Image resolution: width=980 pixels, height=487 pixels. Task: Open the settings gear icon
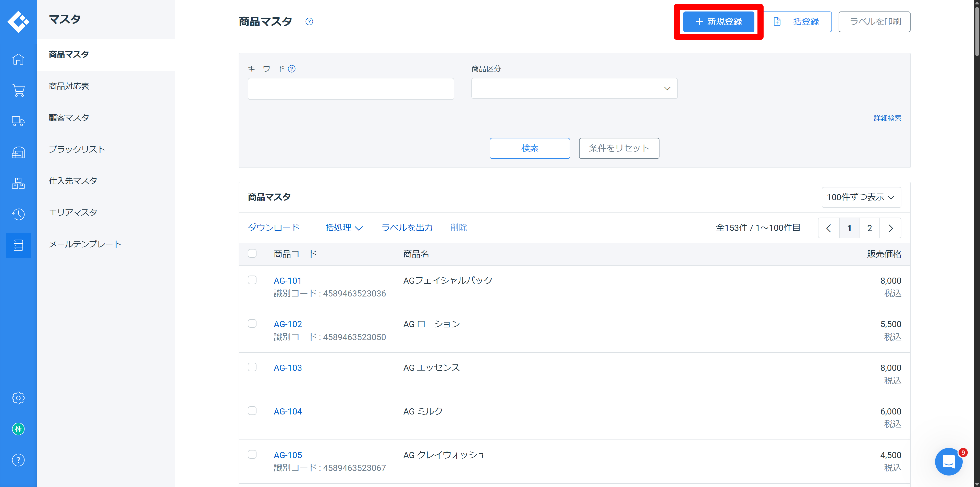tap(18, 398)
